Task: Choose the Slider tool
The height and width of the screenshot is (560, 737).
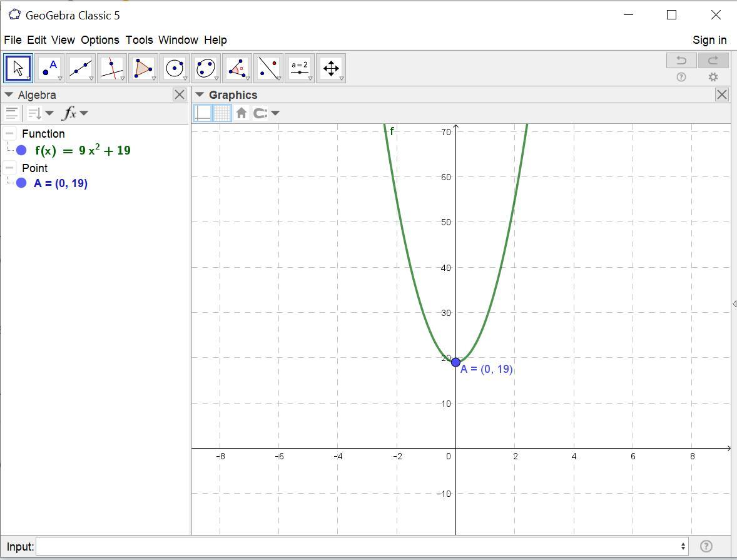Action: [x=300, y=68]
